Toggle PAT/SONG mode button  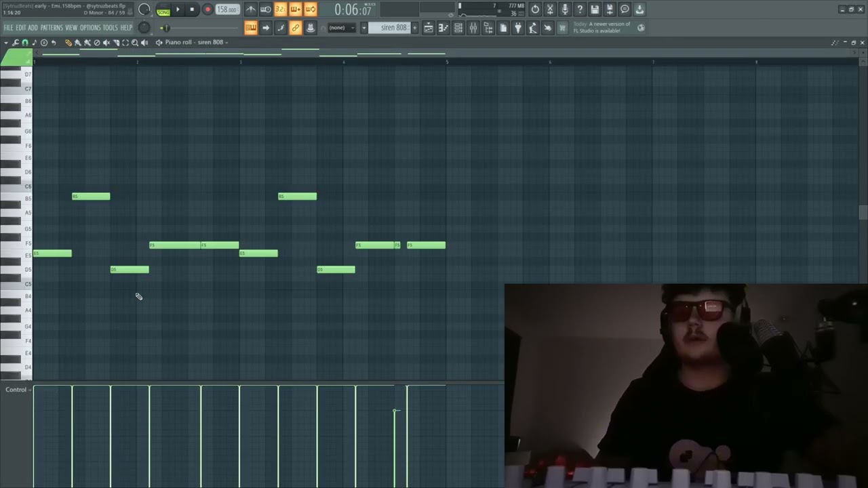pyautogui.click(x=163, y=10)
